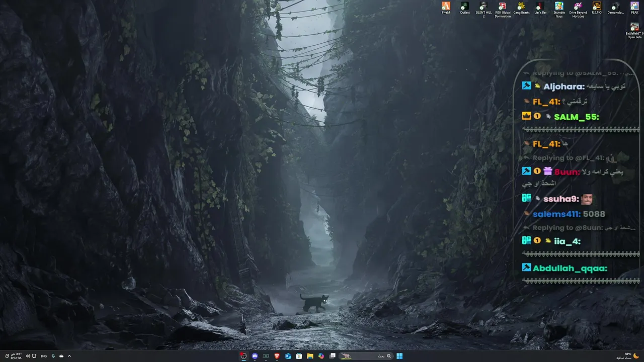This screenshot has height=362, width=644.
Task: Open Task View from the taskbar
Action: click(332, 356)
